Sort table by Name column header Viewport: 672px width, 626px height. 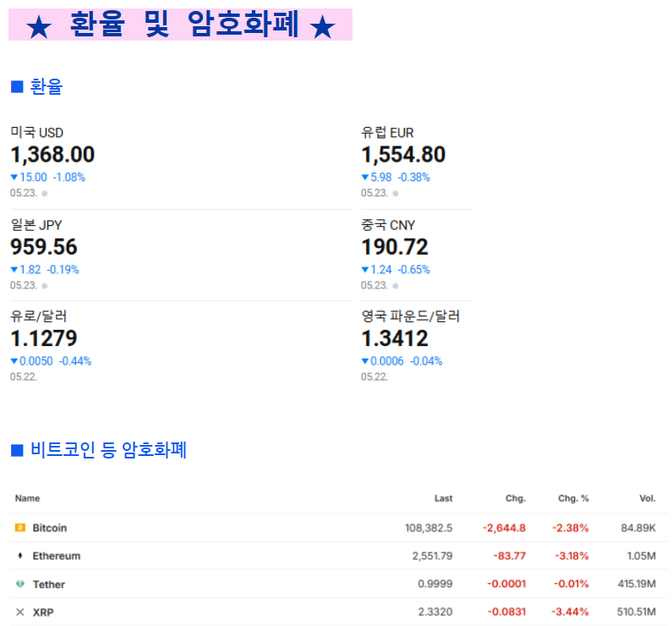coord(27,498)
